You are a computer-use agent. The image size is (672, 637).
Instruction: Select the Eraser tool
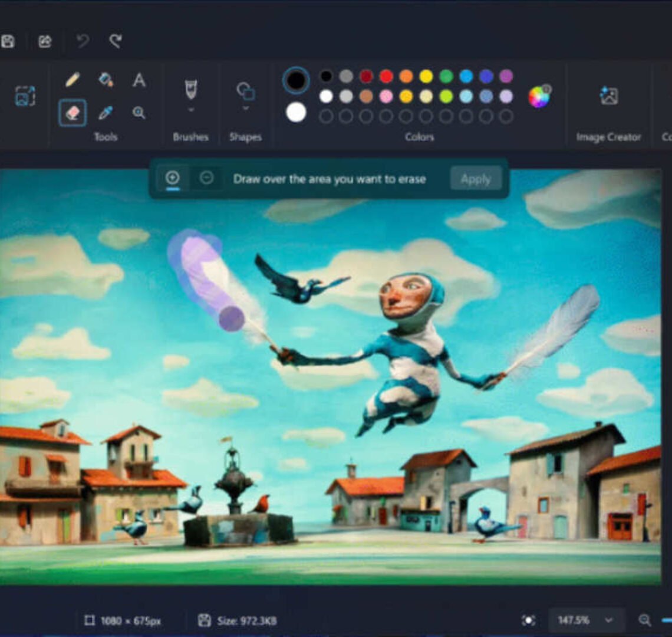pos(73,113)
